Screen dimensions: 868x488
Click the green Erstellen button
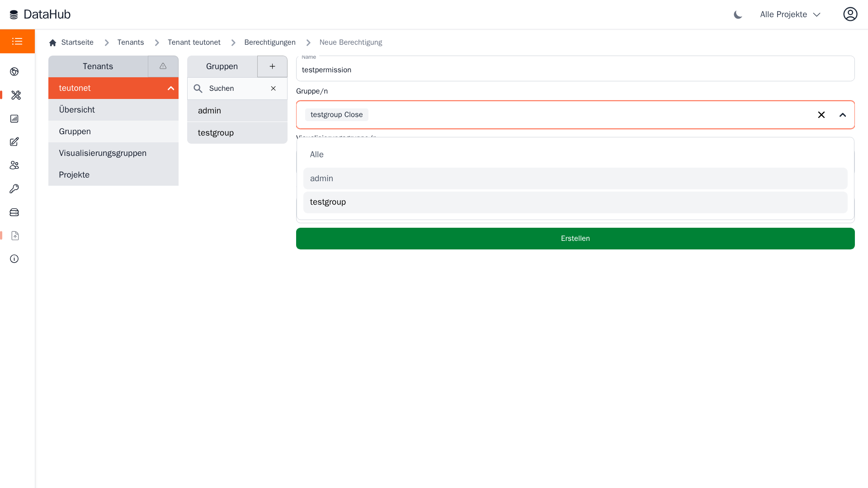(x=575, y=239)
